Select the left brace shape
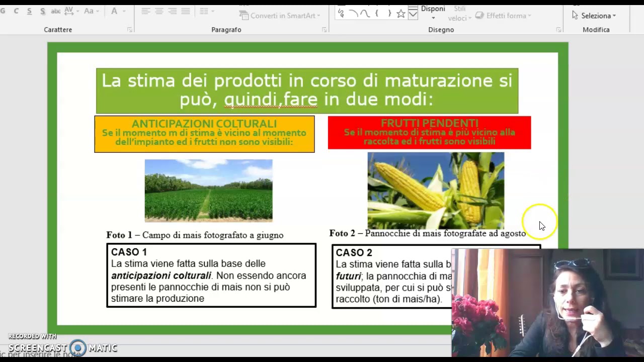This screenshot has height=362, width=644. (x=377, y=14)
